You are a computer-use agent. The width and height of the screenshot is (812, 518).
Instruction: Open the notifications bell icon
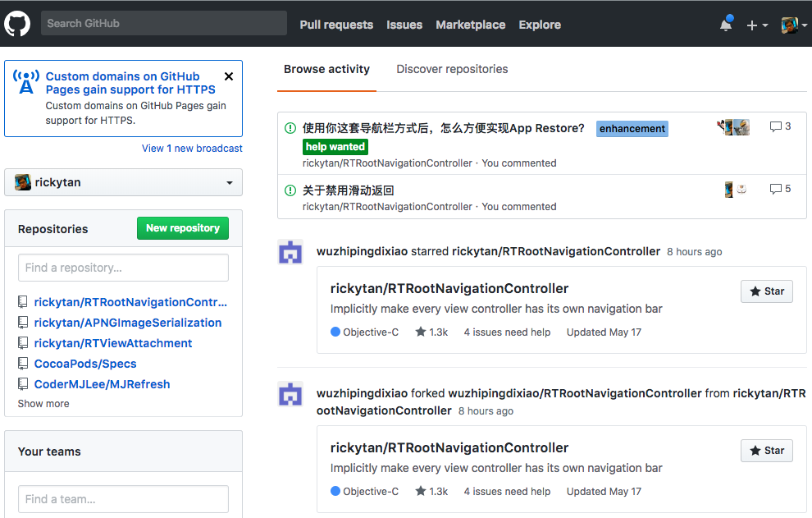pos(726,24)
